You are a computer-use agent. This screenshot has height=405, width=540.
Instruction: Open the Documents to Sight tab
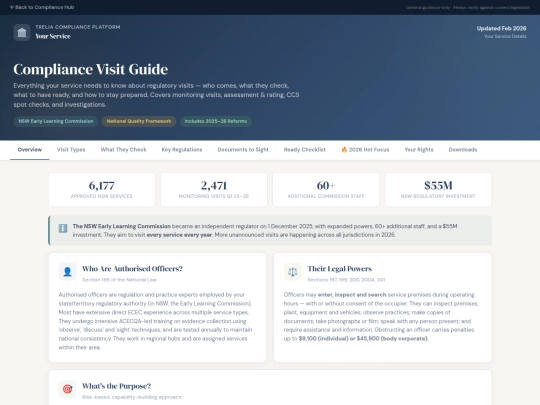click(243, 149)
